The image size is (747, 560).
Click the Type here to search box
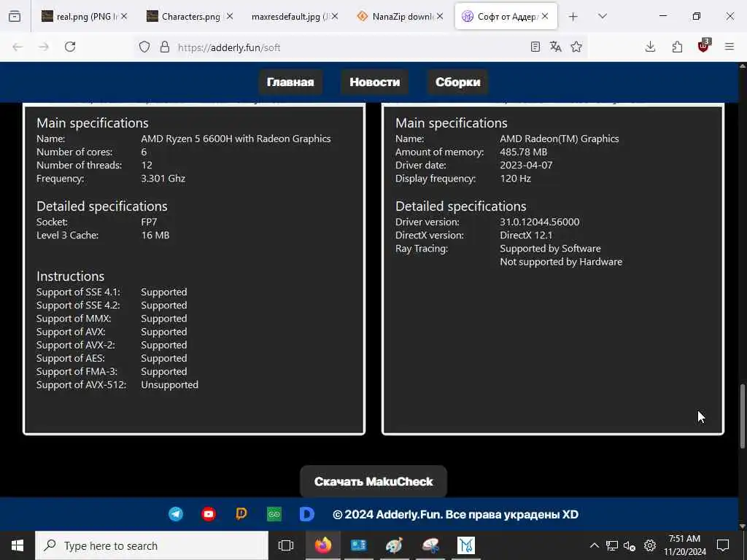tap(152, 545)
